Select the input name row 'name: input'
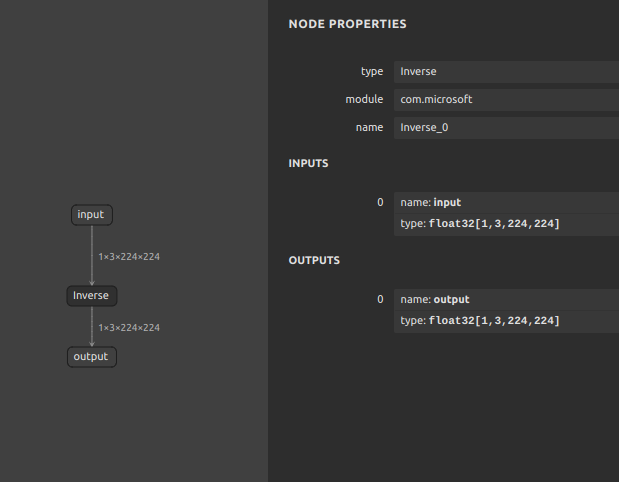The image size is (619, 482). [x=506, y=203]
